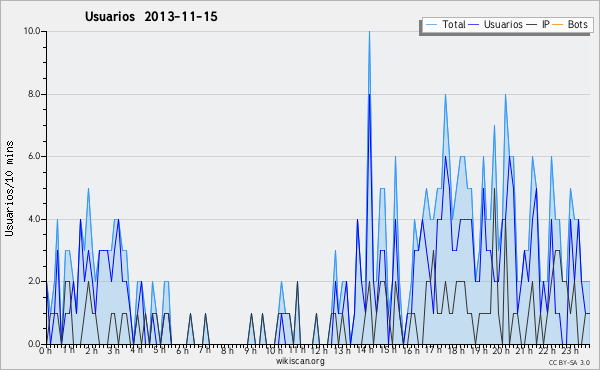Click the '13 h' x-axis label
Image resolution: width=600 pixels, height=370 pixels.
342,351
